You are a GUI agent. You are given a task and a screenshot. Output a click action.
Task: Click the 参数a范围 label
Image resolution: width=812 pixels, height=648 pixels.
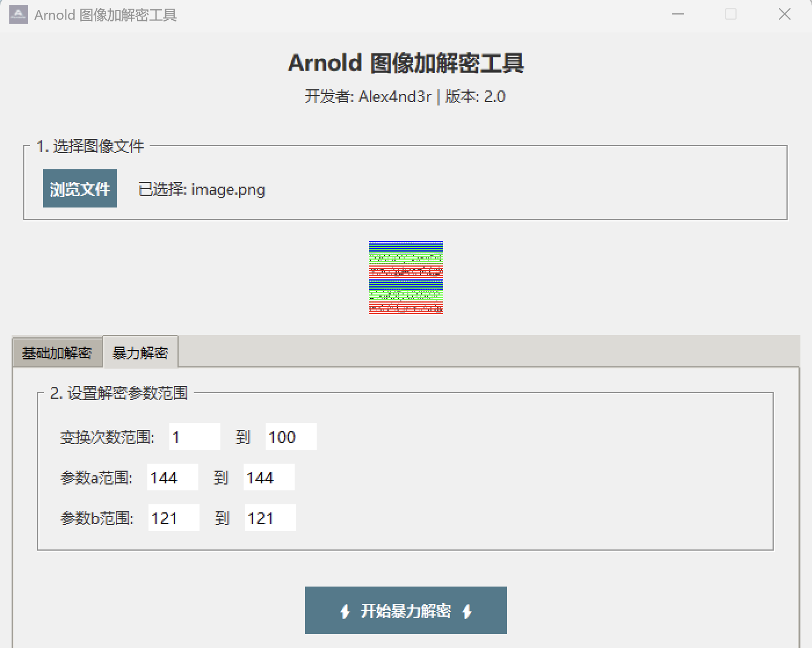[x=96, y=478]
